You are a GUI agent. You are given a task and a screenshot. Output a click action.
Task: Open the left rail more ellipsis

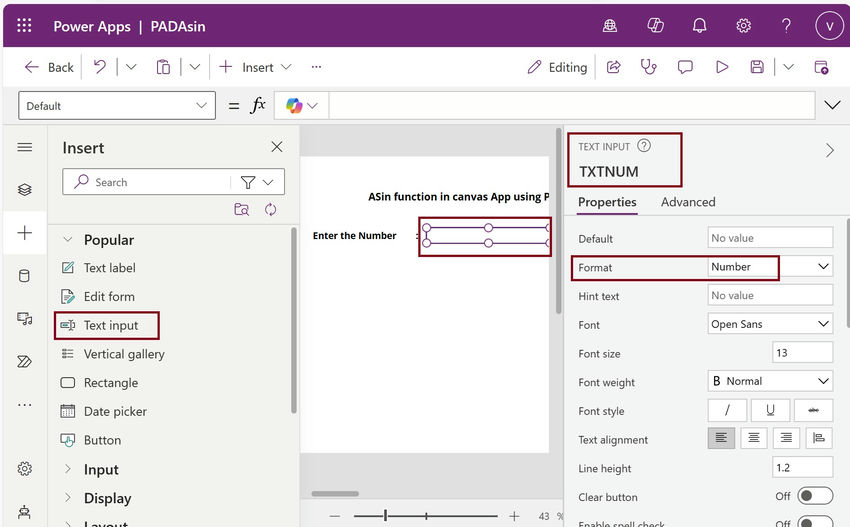pos(24,404)
